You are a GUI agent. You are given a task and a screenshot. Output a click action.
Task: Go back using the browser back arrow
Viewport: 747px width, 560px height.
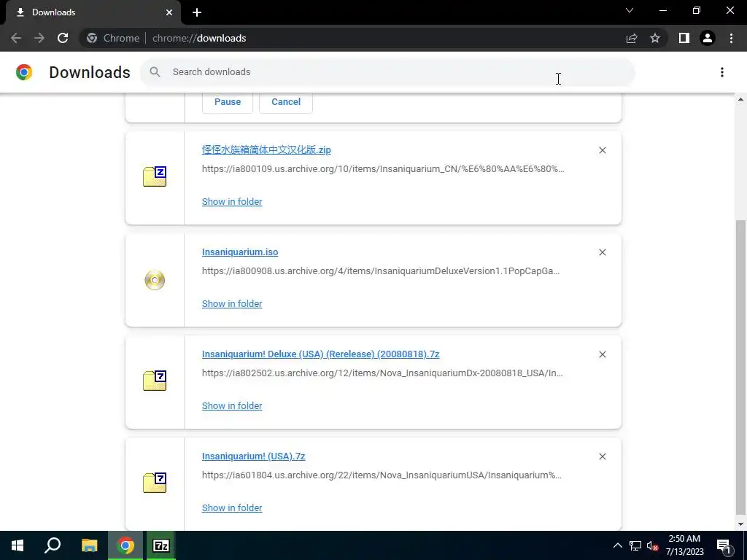[16, 38]
